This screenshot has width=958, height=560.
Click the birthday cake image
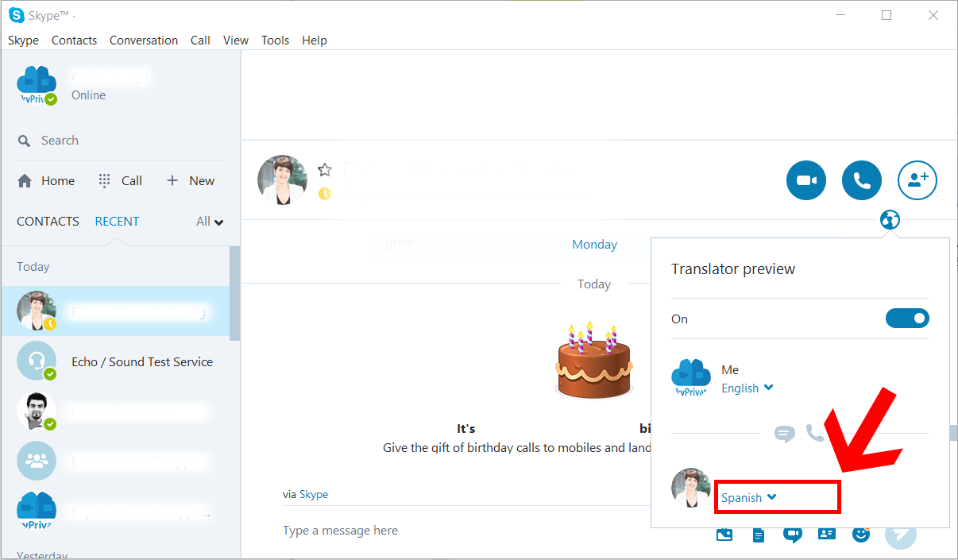coord(593,360)
